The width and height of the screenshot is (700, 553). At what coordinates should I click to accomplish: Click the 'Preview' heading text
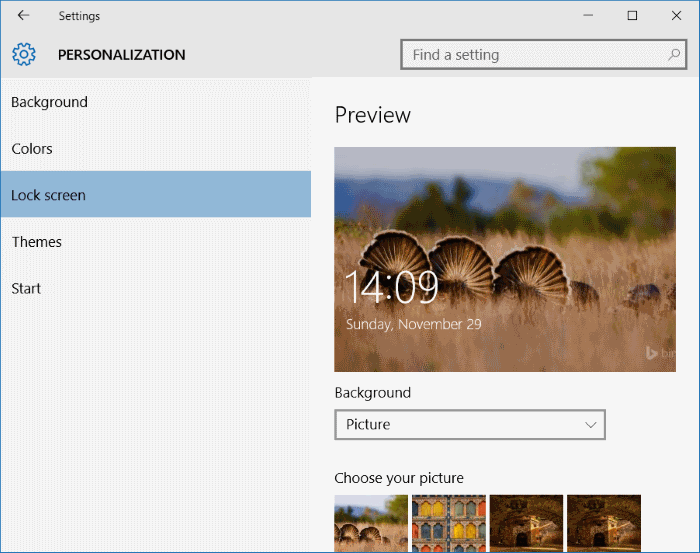(372, 115)
